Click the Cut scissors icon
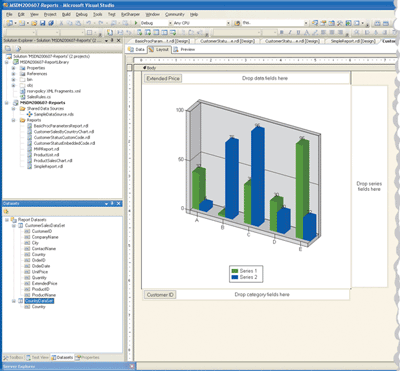Screen dimensions: 400x371 pos(61,23)
